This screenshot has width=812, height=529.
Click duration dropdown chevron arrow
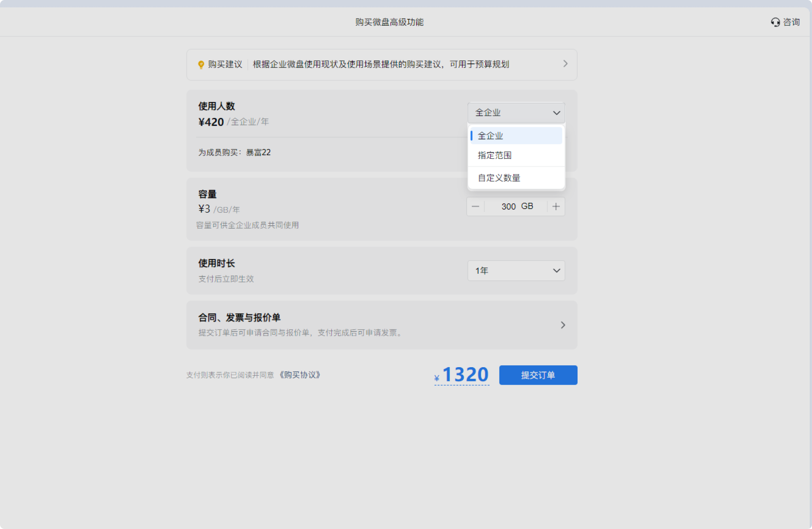tap(556, 270)
